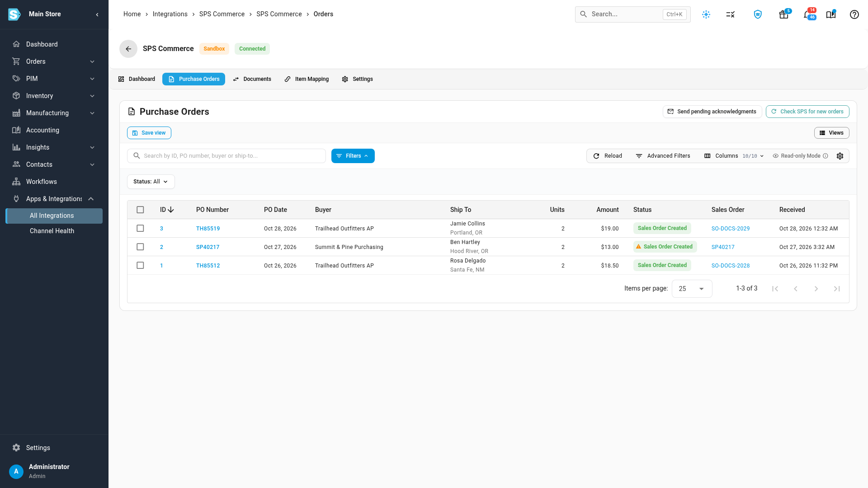The image size is (868, 488).
Task: Click the help question mark icon
Action: (x=854, y=14)
